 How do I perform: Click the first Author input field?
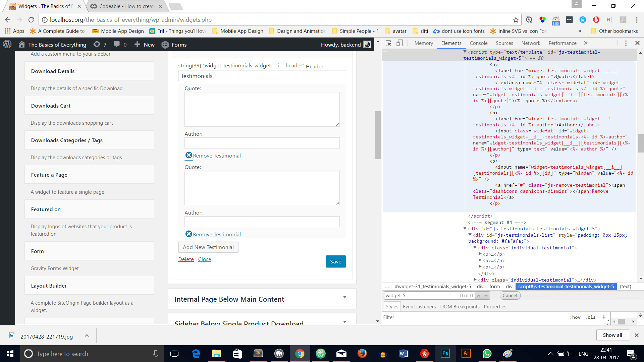[262, 143]
